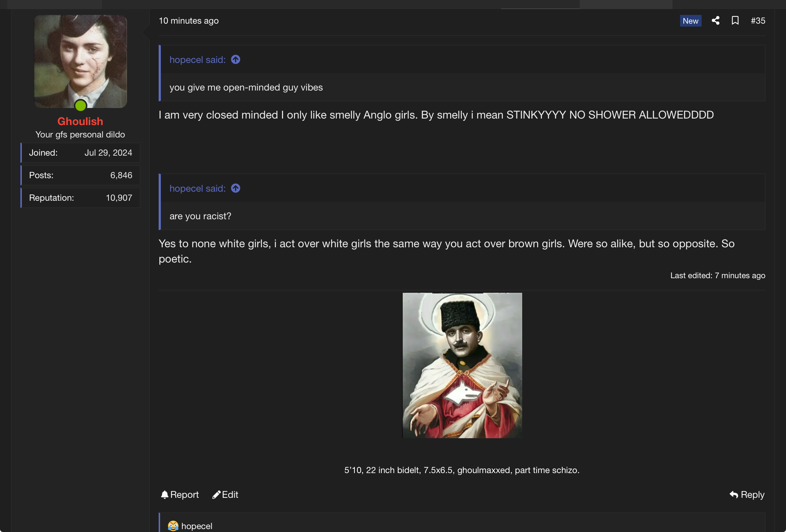Click the New post badge
This screenshot has width=786, height=532.
point(690,21)
